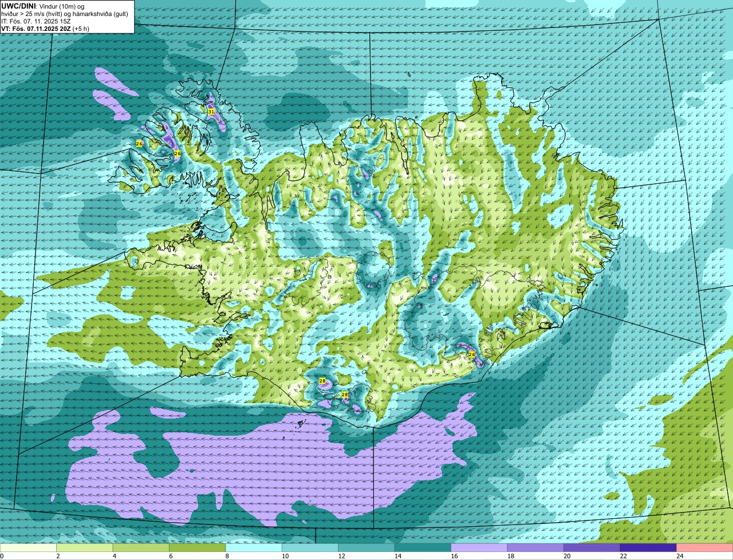Click the 'Vindur (10m) og' legend text

pyautogui.click(x=61, y=6)
